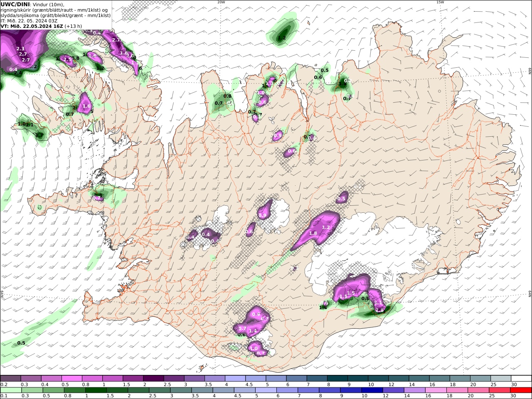Screen dimensions: 532x399
Task: Select the lower legend light pink swatch at 16
Action: (435, 390)
